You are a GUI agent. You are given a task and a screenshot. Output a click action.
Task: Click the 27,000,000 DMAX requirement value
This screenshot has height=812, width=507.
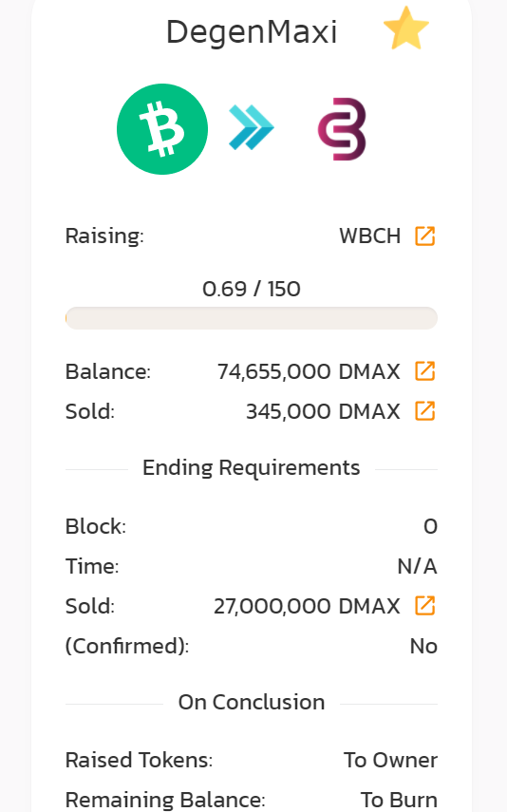(x=307, y=606)
